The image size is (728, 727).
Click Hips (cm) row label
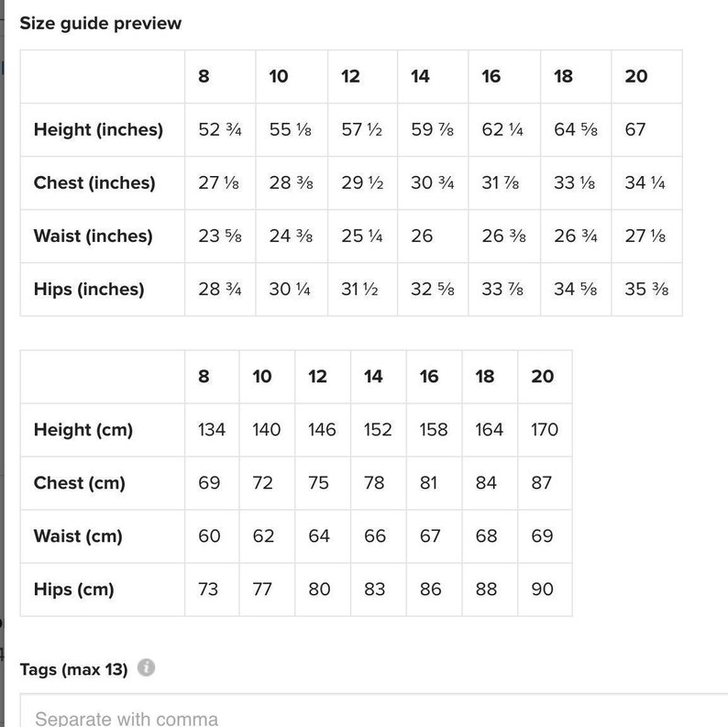[x=74, y=589]
